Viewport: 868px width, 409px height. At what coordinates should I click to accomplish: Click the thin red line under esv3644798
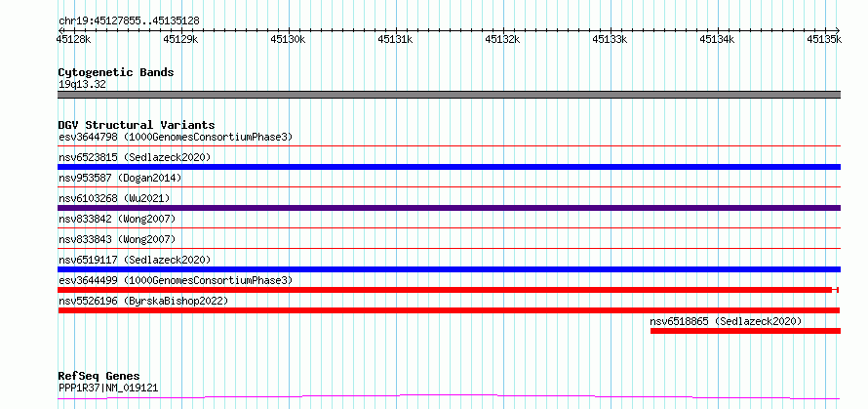[449, 146]
